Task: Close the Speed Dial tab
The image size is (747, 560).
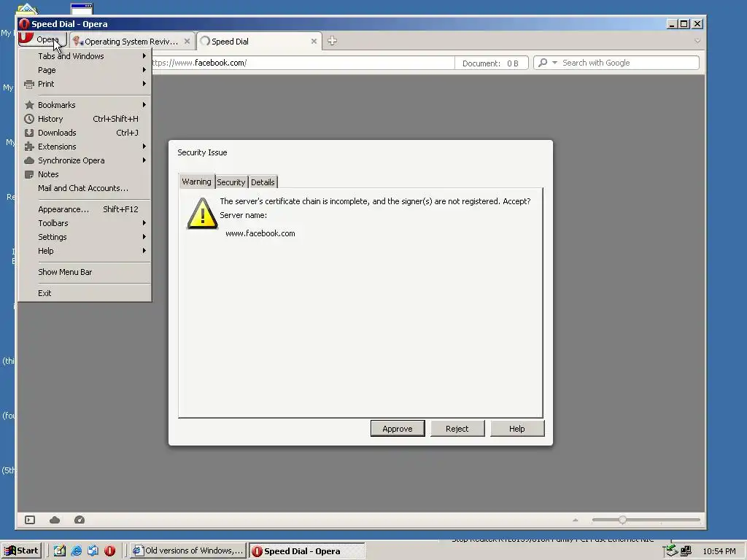Action: [314, 42]
